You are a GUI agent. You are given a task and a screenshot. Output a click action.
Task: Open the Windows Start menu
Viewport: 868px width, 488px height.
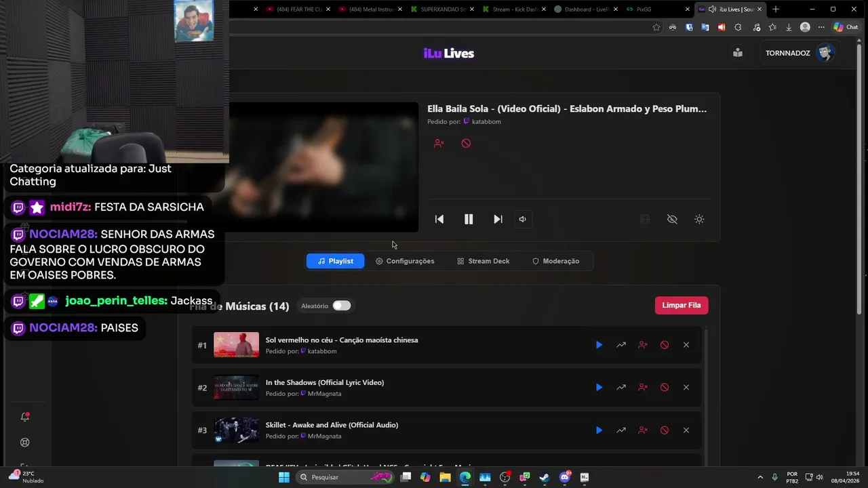click(x=283, y=477)
